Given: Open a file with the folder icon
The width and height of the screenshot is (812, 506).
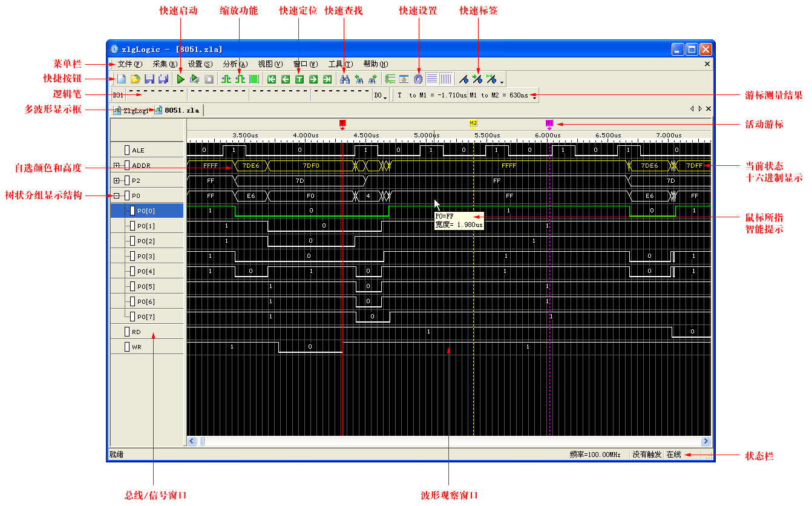Looking at the screenshot, I should coord(135,79).
